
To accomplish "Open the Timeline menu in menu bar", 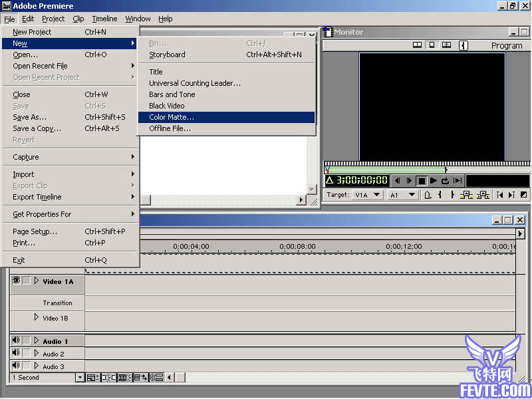I will [x=104, y=19].
